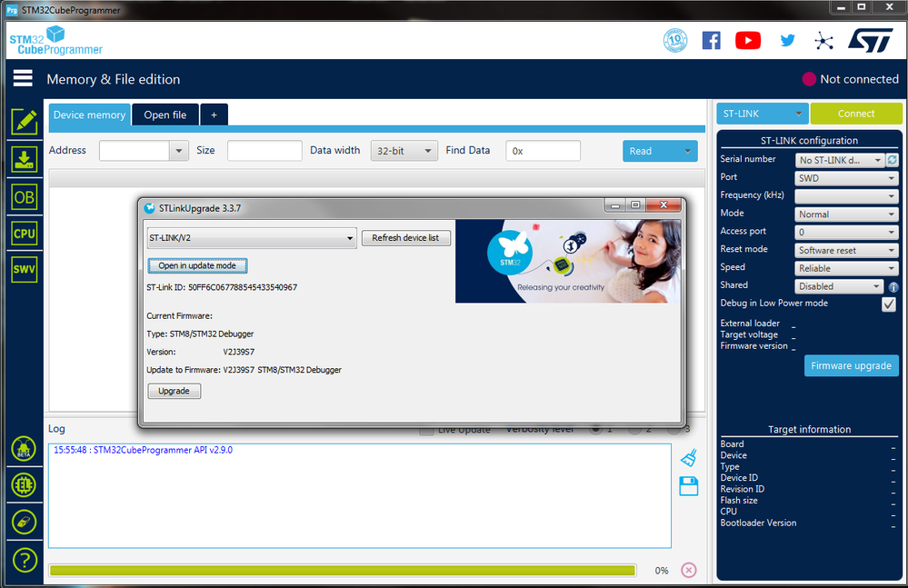This screenshot has height=588, width=908.
Task: Expand the Read button dropdown arrow
Action: pyautogui.click(x=687, y=151)
